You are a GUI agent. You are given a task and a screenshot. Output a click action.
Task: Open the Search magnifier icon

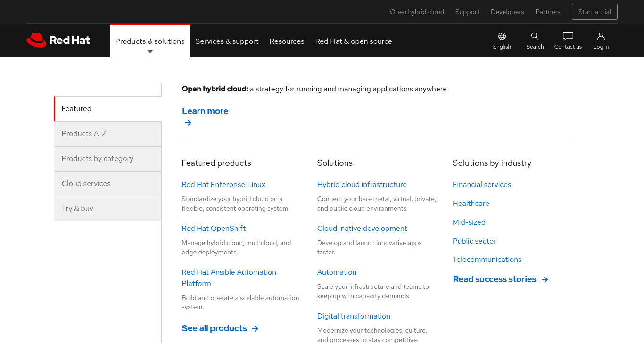[535, 36]
